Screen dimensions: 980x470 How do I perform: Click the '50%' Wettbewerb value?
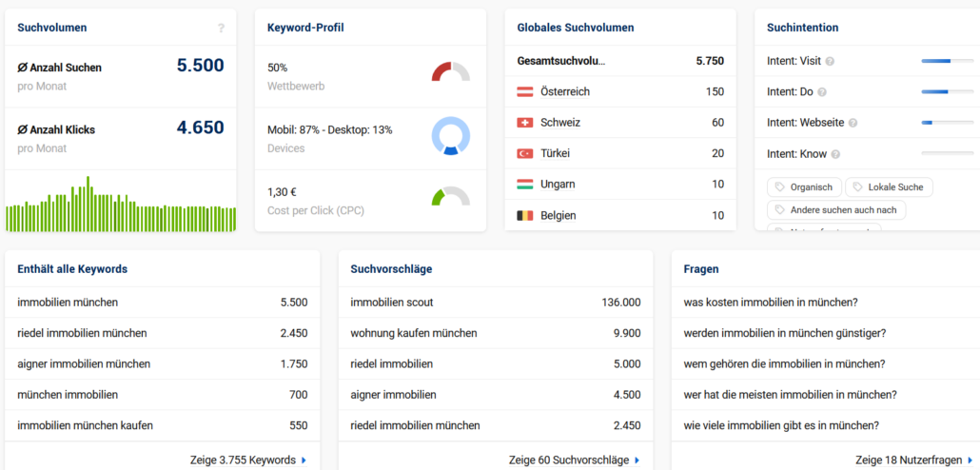click(x=278, y=68)
